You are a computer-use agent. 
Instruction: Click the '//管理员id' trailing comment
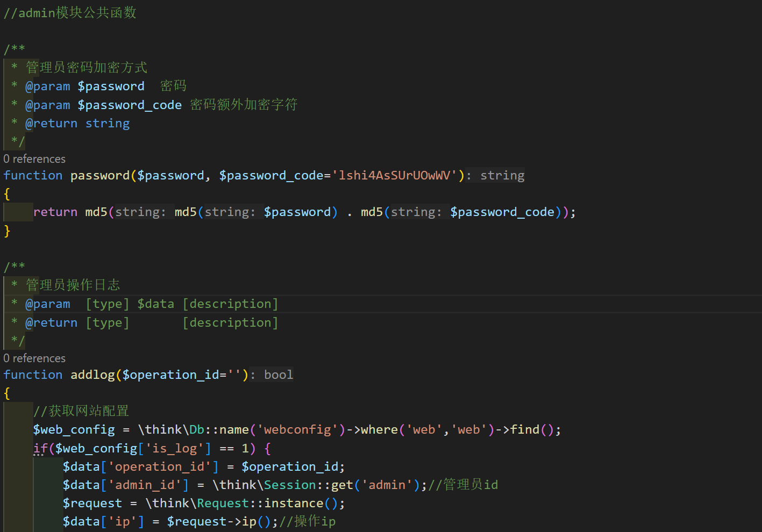coord(463,485)
